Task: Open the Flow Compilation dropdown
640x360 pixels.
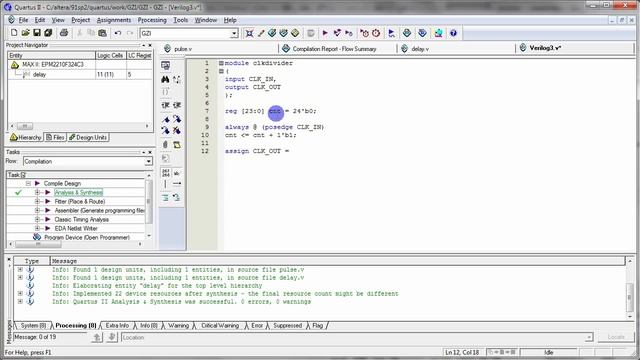Action: click(x=149, y=162)
